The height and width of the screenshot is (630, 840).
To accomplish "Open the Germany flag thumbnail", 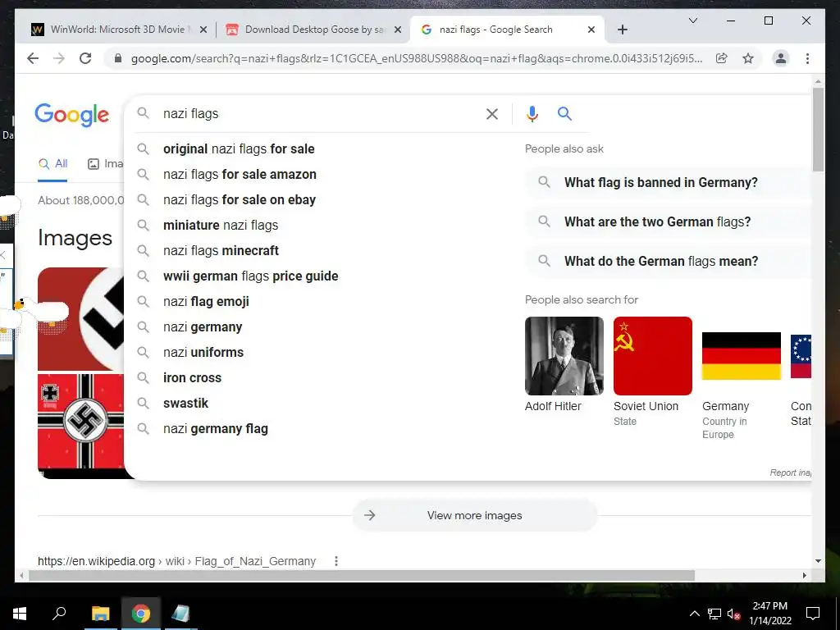I will pos(742,356).
